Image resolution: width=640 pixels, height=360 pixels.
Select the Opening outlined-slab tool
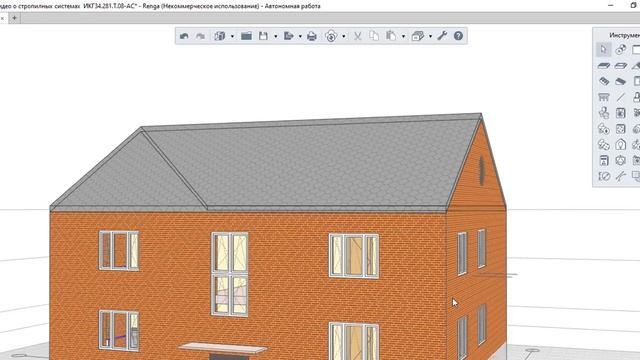click(620, 65)
